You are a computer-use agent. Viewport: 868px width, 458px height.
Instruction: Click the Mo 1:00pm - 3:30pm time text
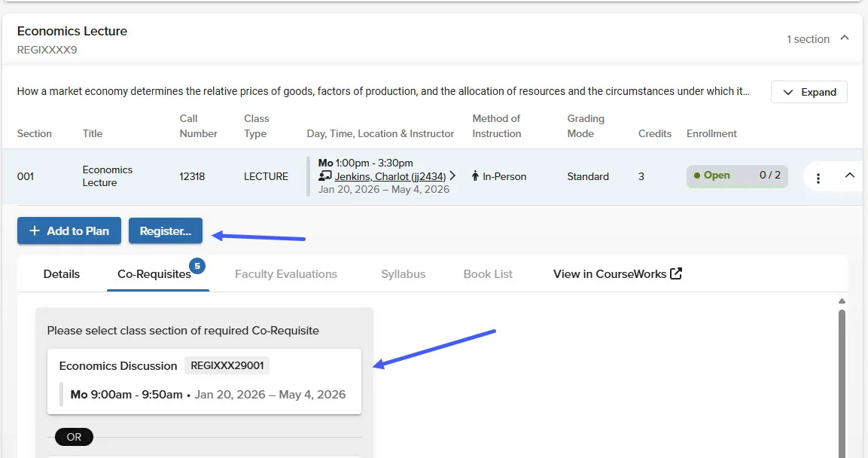pos(365,163)
